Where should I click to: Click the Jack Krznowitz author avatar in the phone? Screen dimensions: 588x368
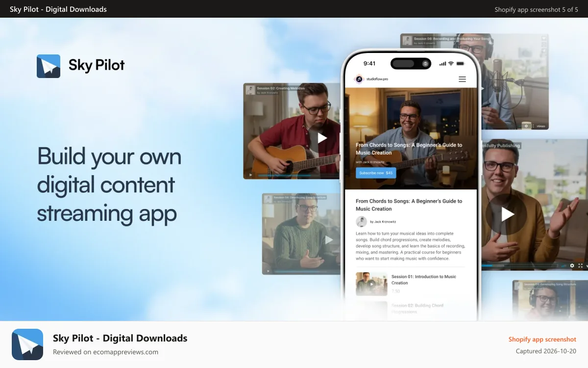tap(361, 221)
